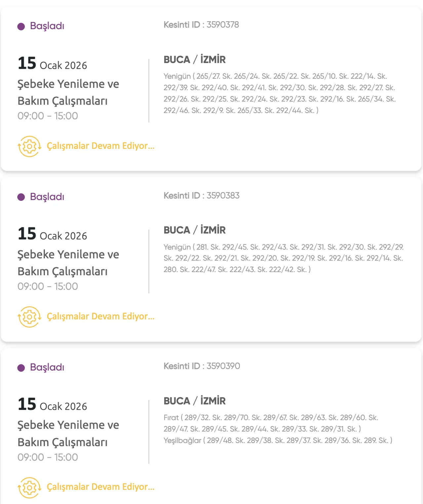Select the Kesinti ID : 3590383 label

pyautogui.click(x=201, y=196)
